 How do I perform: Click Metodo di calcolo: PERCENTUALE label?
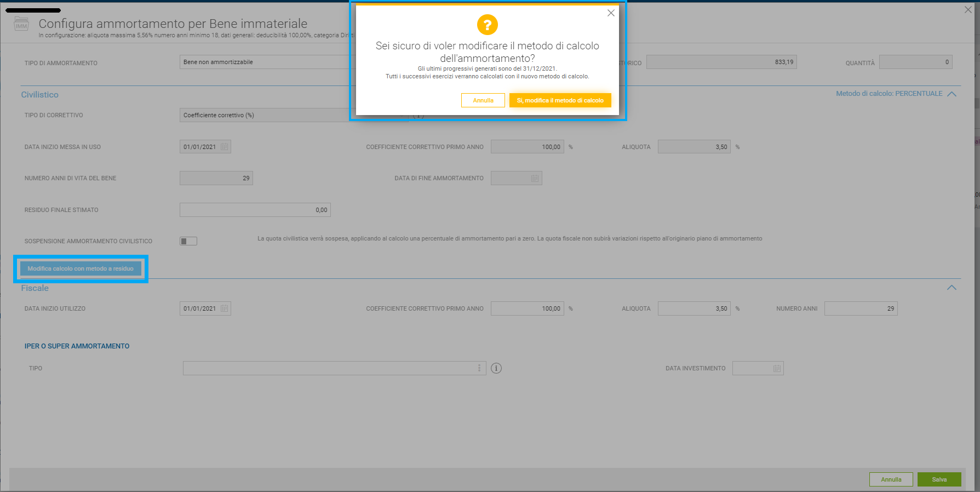[x=889, y=94]
